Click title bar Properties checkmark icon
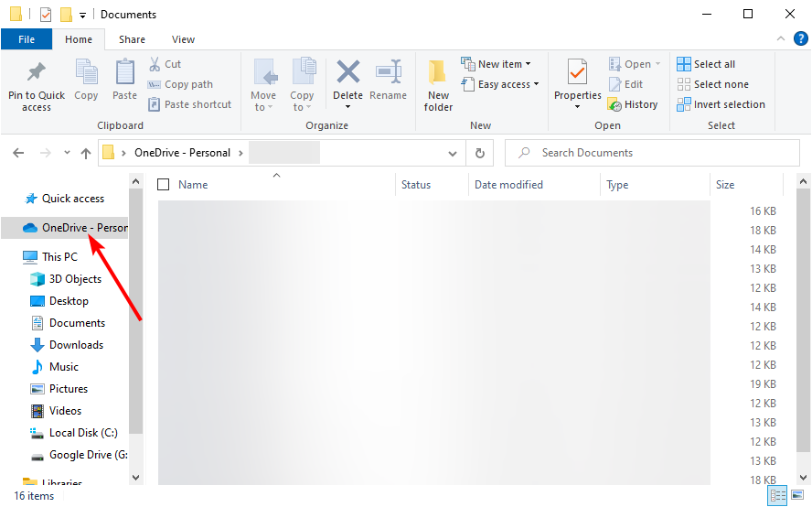 (x=46, y=14)
